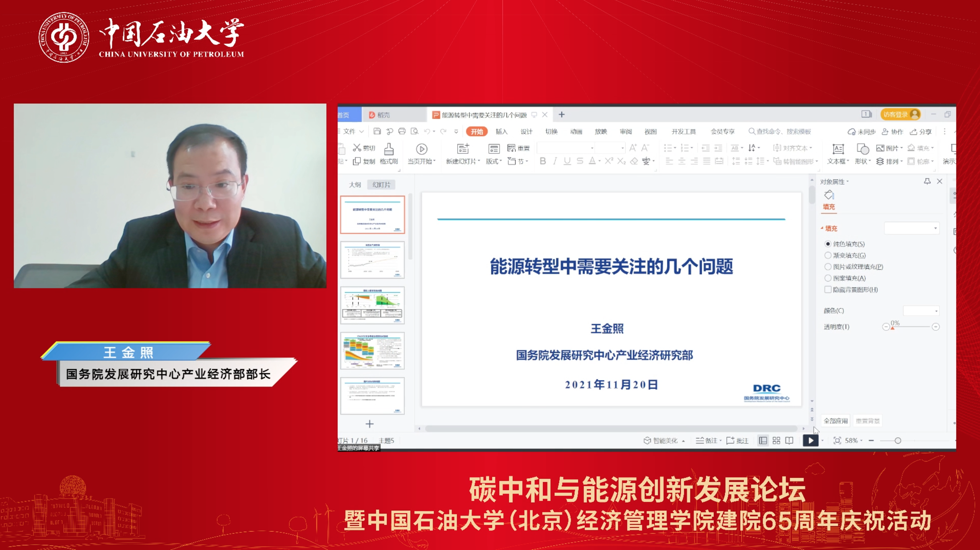Screen dimensions: 980x550
Task: Click the Underline formatting icon
Action: [567, 161]
